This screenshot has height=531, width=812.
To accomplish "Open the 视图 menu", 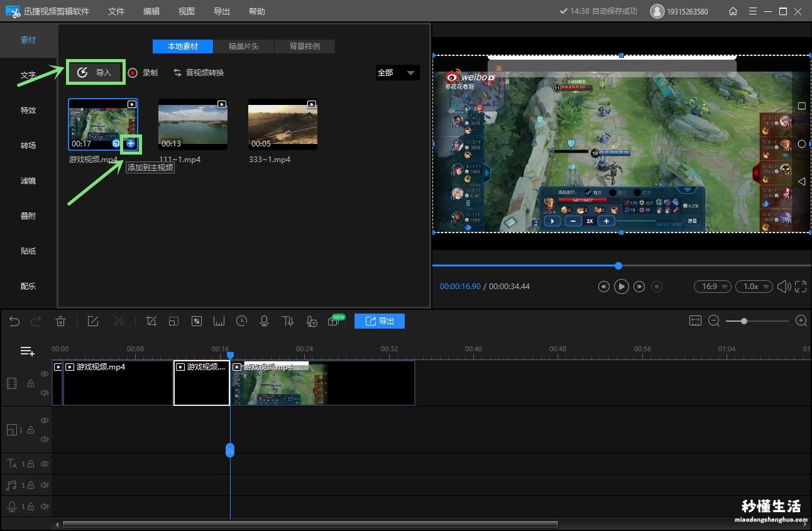I will point(187,11).
